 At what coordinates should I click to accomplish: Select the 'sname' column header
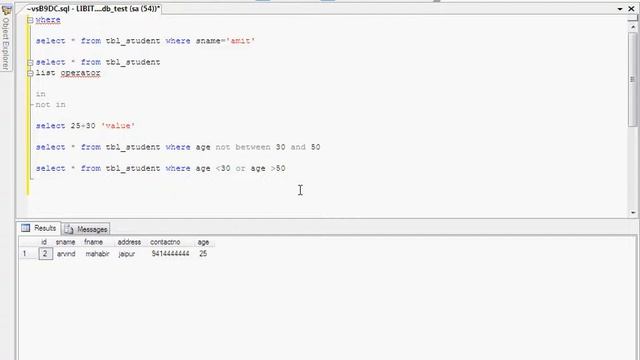tap(65, 242)
